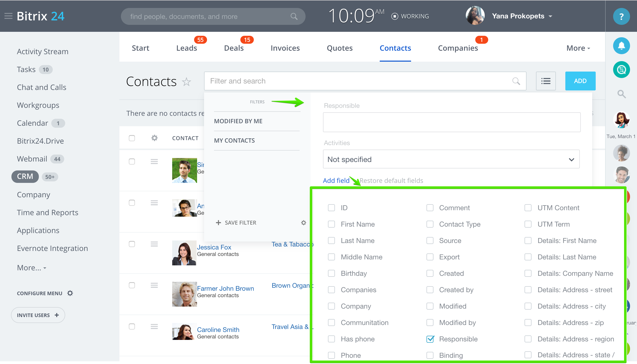Image resolution: width=637 pixels, height=364 pixels.
Task: Click the Bitrix24 help question mark icon
Action: [x=621, y=16]
